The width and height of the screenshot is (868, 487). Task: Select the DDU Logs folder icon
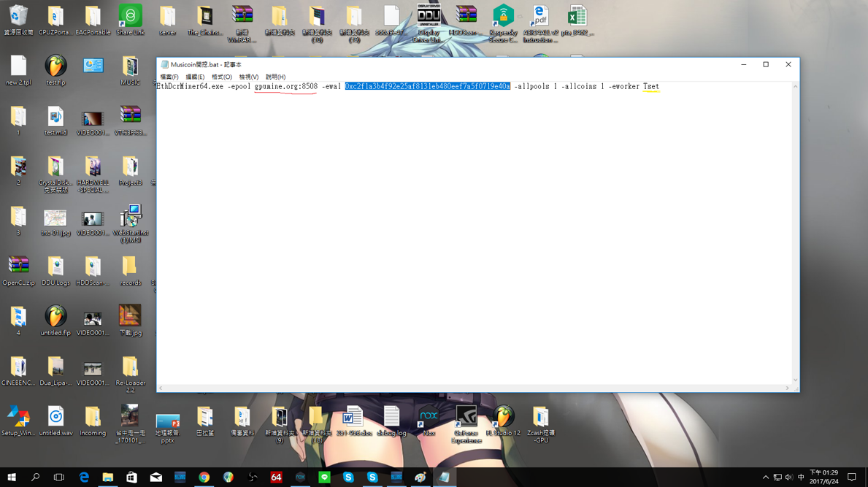click(x=55, y=271)
